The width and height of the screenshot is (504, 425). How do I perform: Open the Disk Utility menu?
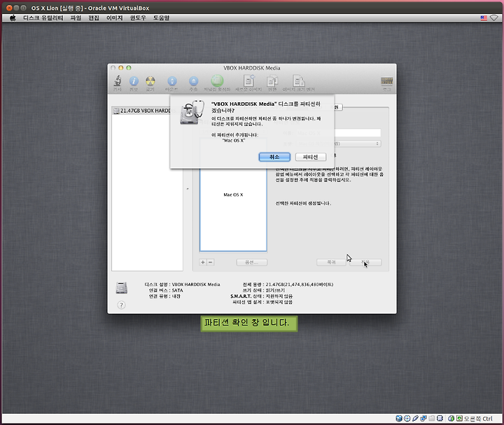43,18
